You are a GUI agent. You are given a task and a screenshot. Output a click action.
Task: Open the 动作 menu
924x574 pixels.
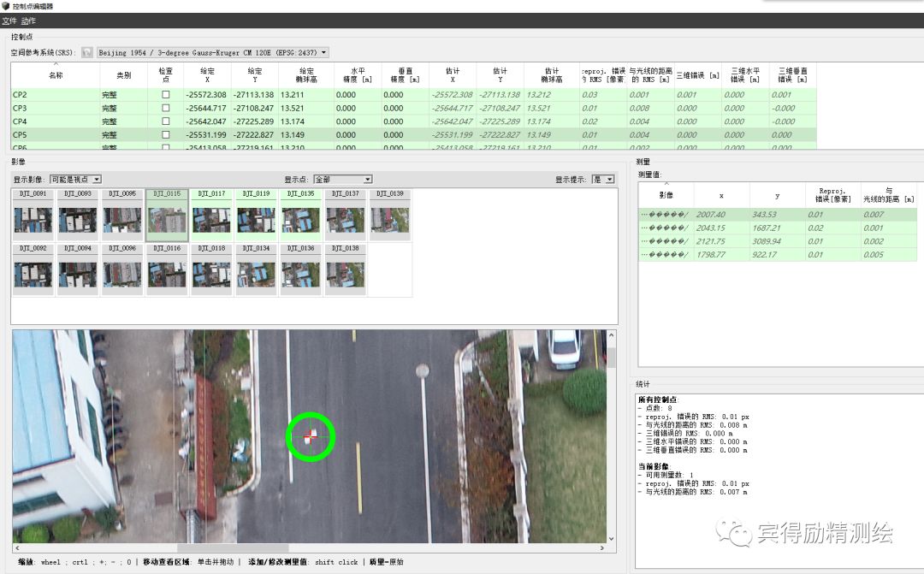(x=29, y=21)
